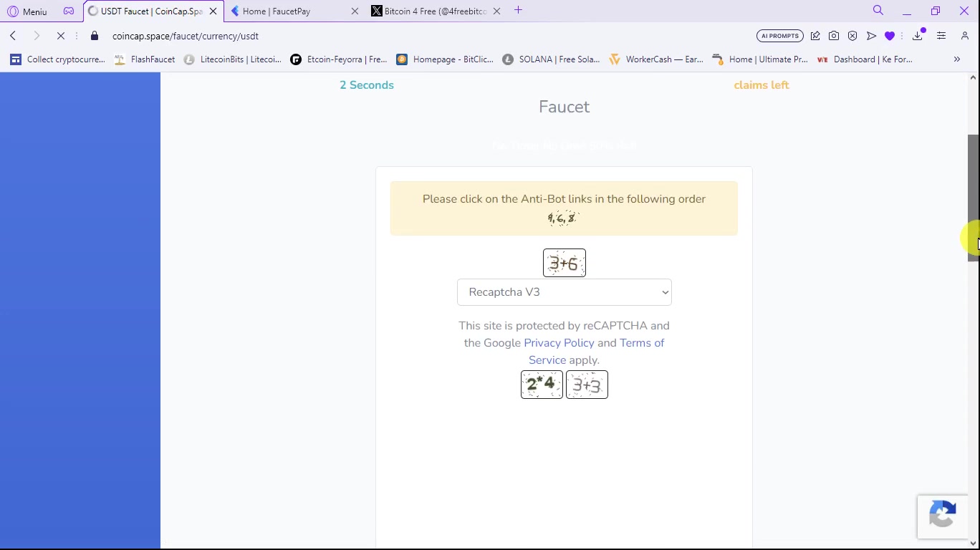Screen dimensions: 980x550
Task: Open the Privacy Policy link
Action: 559,343
